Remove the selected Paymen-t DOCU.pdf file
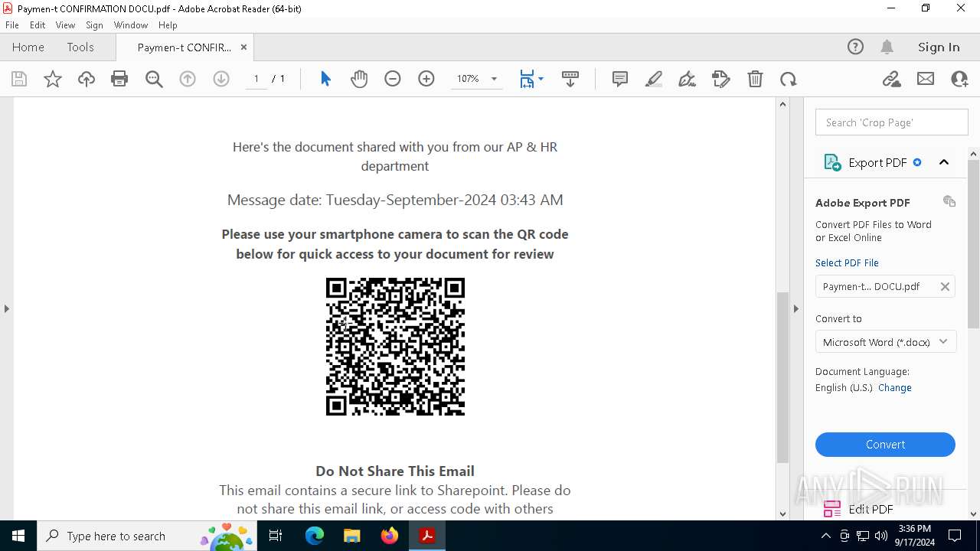This screenshot has width=980, height=551. coord(945,286)
